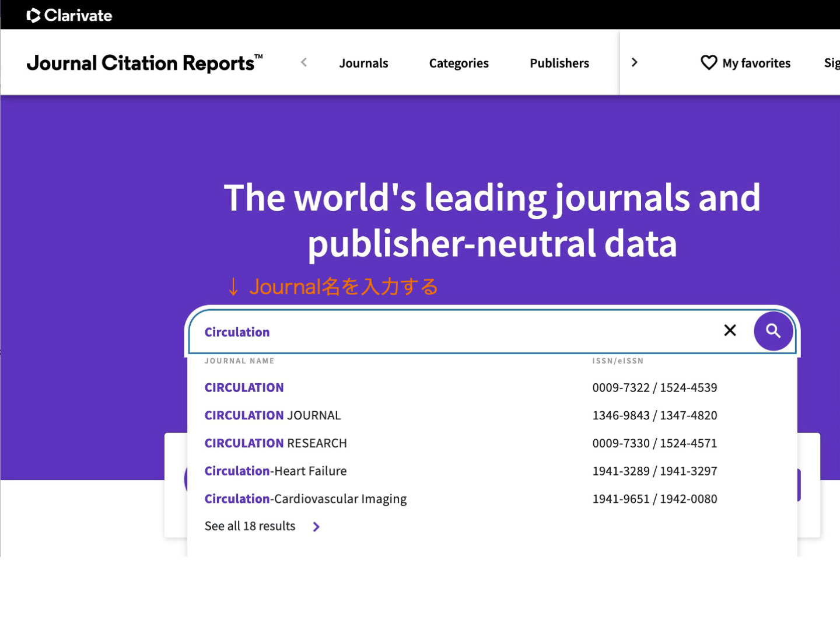This screenshot has width=840, height=630.
Task: Click the JOURNAL NAME column header
Action: pos(240,361)
